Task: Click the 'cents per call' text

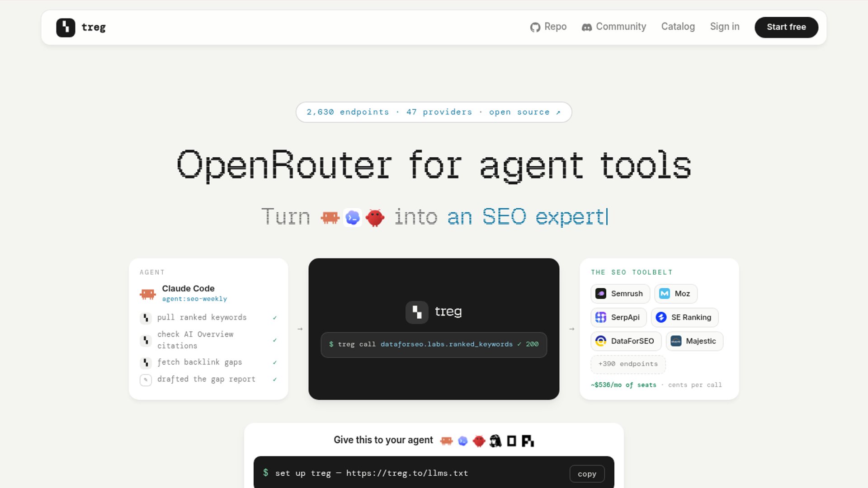Action: point(695,385)
